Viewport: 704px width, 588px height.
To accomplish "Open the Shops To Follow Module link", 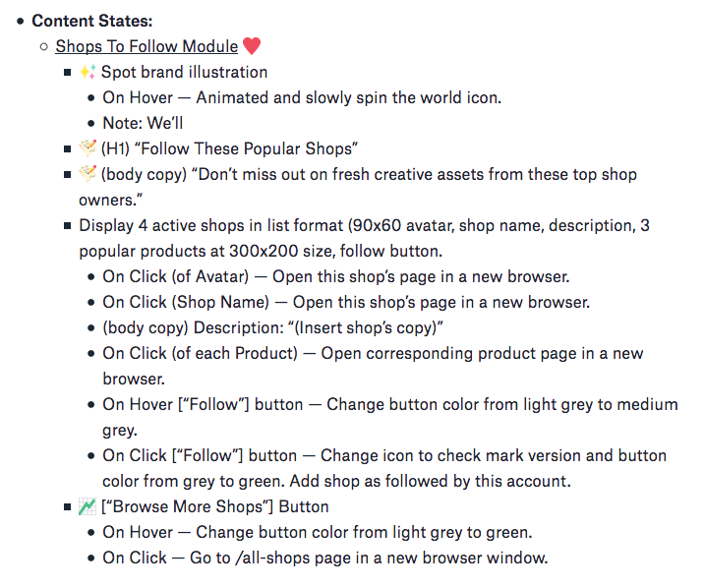I will 147,46.
